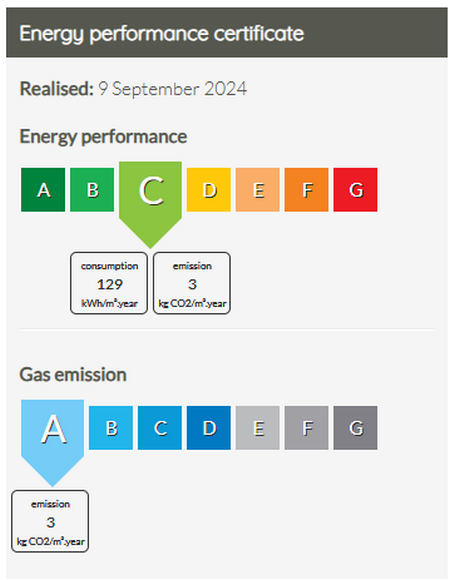450x580 pixels.
Task: Click the Gas emission section heading
Action: [73, 374]
